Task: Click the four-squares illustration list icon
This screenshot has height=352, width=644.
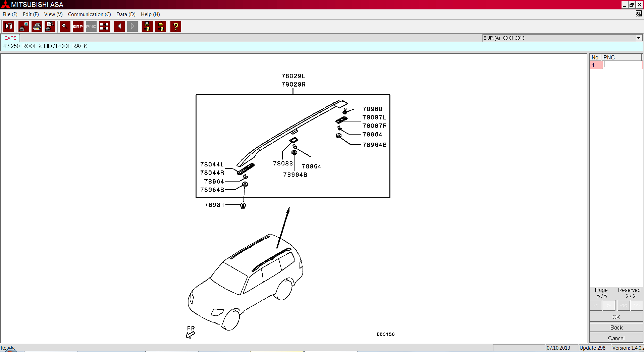Action: tap(104, 27)
